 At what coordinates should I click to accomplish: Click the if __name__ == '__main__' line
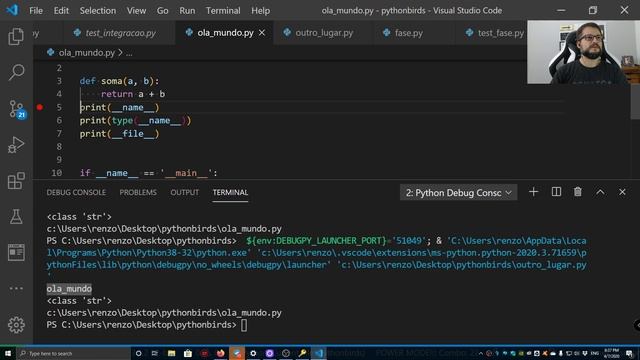pos(149,173)
